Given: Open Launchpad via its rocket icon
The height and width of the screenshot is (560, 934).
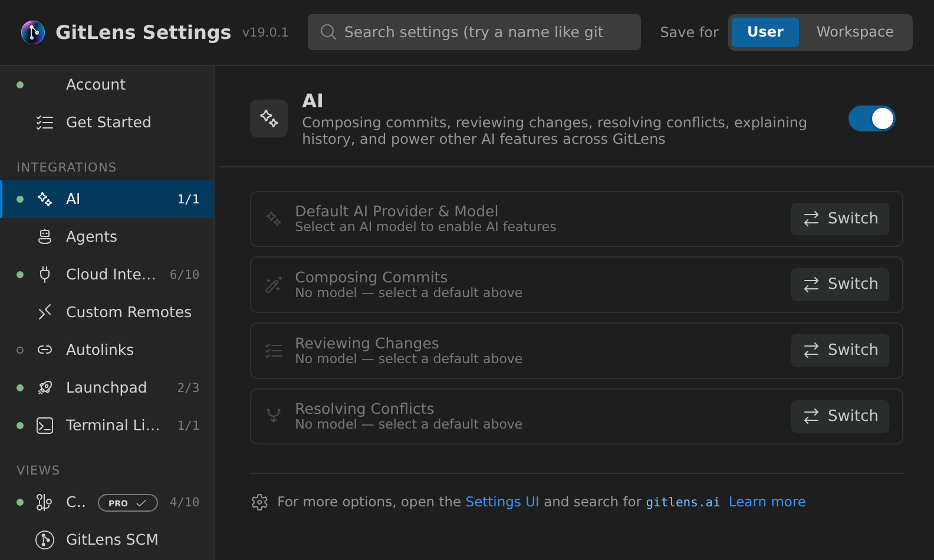Looking at the screenshot, I should click(45, 388).
